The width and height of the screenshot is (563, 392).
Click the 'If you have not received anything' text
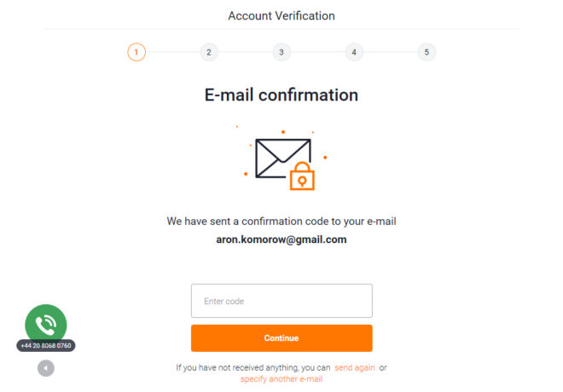pyautogui.click(x=253, y=367)
